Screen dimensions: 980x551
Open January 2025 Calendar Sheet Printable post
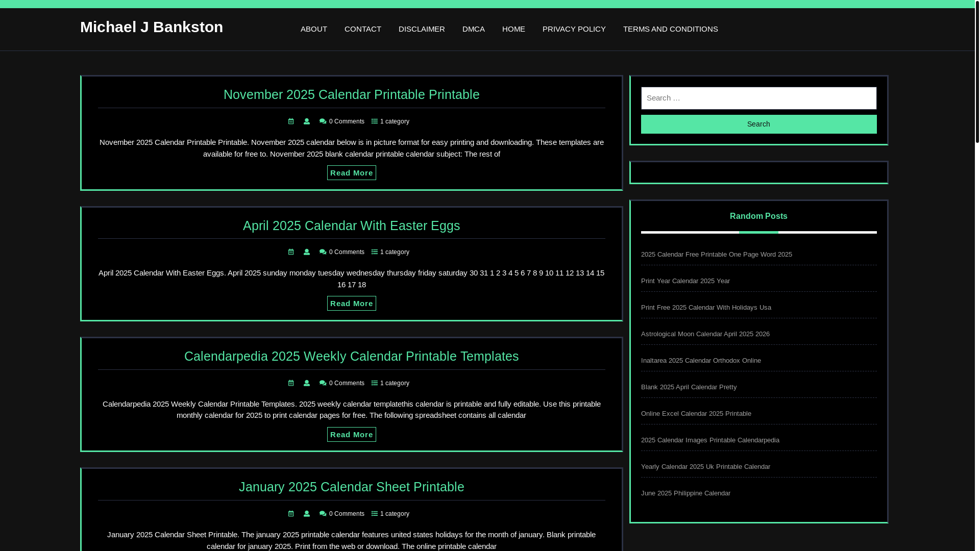[352, 487]
